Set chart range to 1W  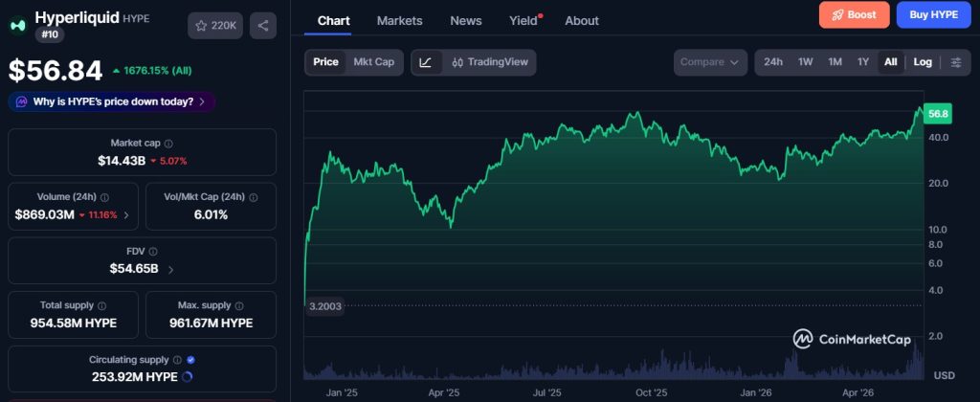pos(806,62)
